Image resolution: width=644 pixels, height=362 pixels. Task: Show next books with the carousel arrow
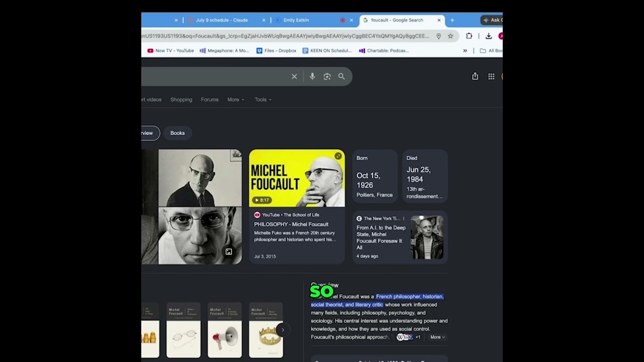click(x=283, y=330)
